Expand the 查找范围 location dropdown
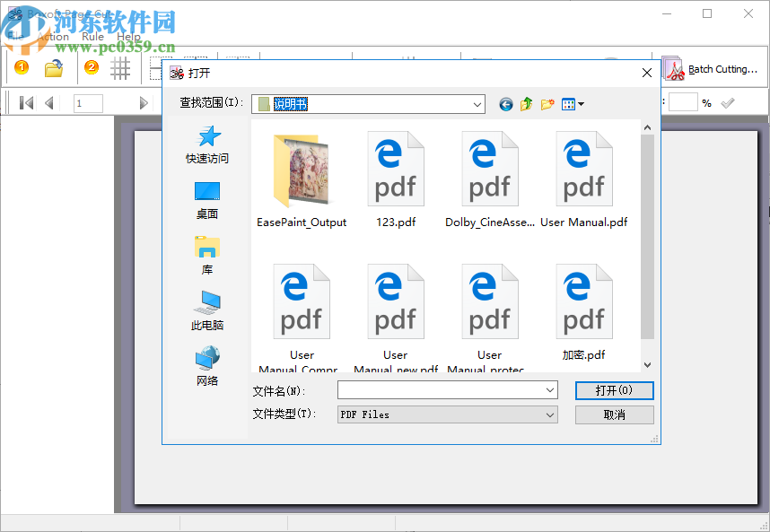Image resolution: width=770 pixels, height=532 pixels. pyautogui.click(x=477, y=104)
